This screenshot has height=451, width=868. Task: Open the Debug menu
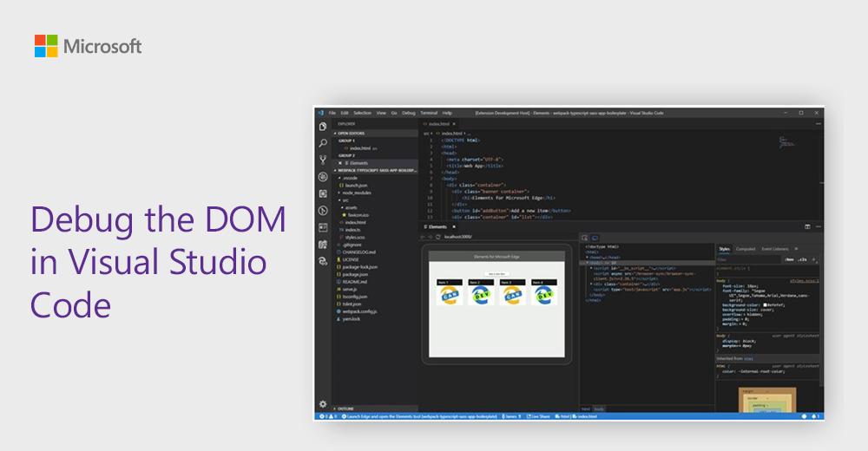click(x=409, y=113)
